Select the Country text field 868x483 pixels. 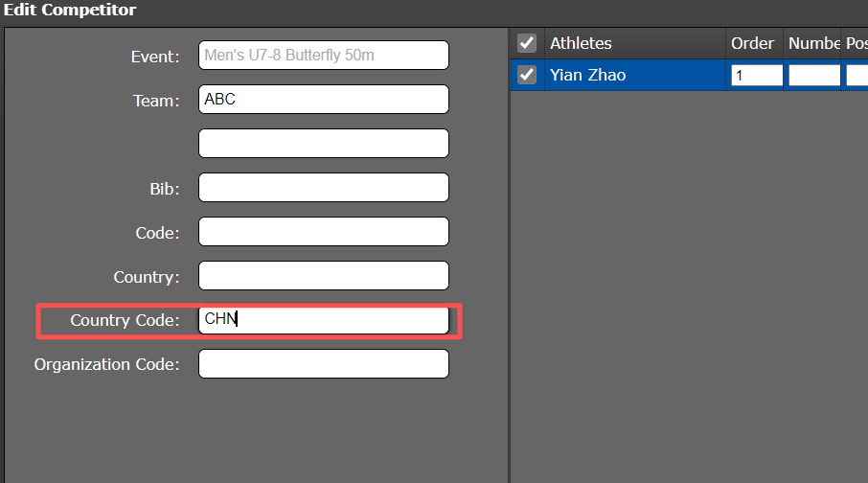coord(323,276)
